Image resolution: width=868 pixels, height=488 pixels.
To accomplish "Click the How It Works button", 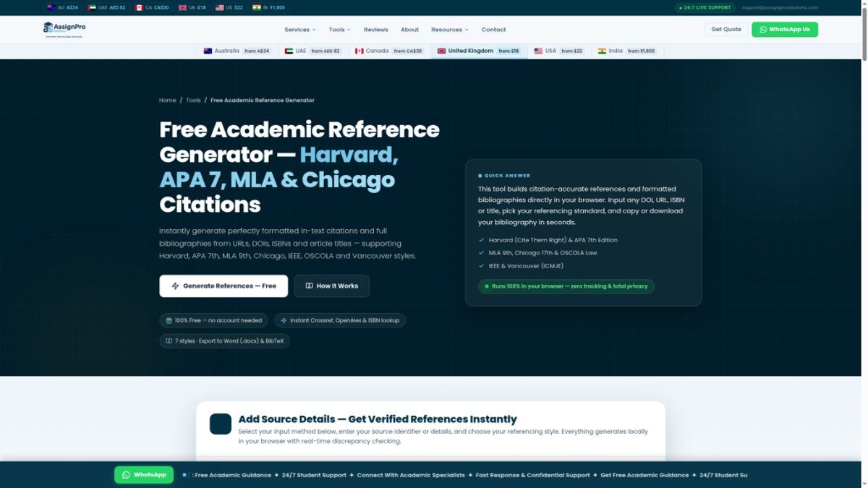I will 331,286.
